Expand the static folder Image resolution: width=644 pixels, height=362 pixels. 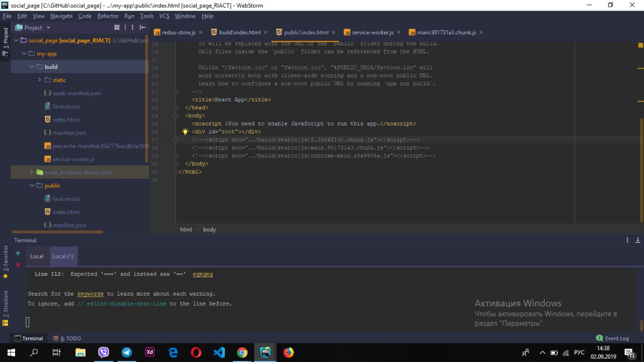(40, 80)
